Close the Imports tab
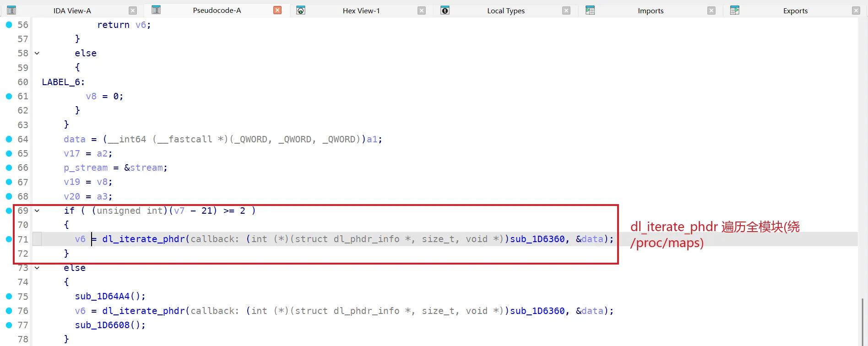868x346 pixels. (711, 11)
